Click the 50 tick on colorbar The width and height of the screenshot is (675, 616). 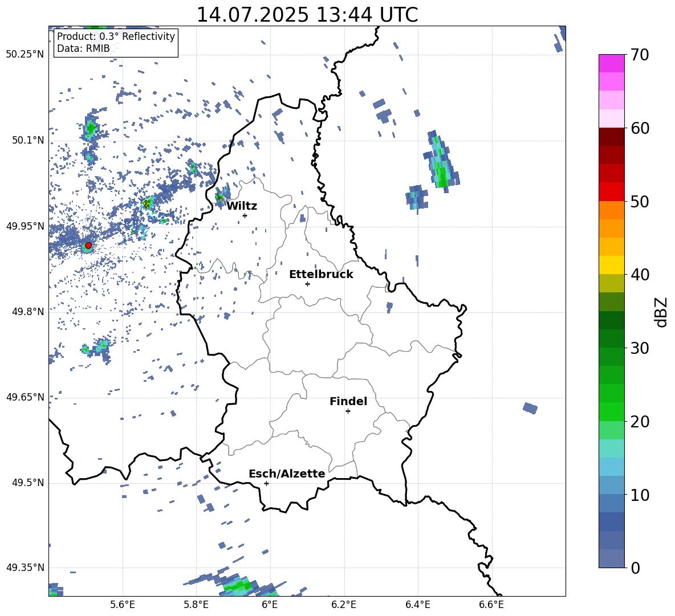[x=639, y=201]
